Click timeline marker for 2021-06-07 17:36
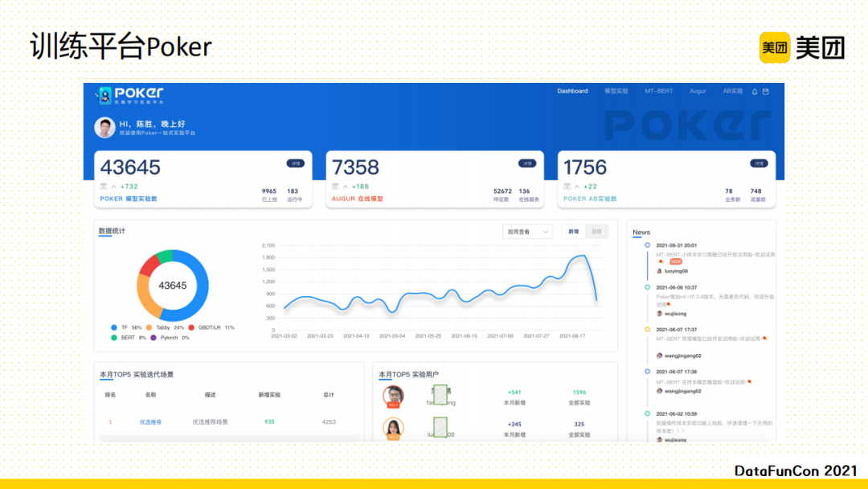 pos(647,372)
